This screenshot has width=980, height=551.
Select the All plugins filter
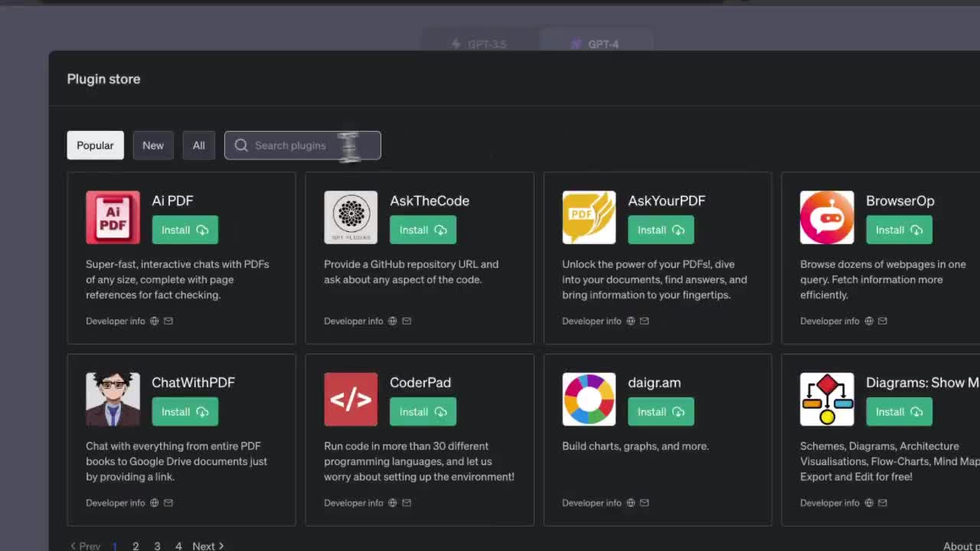point(198,145)
